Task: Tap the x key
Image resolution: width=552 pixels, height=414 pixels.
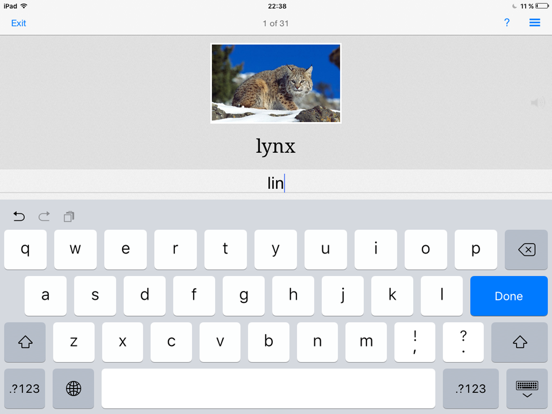Action: 123,342
